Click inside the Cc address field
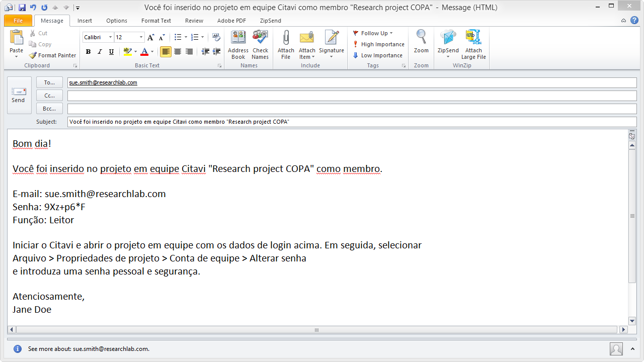Viewport: 644px width, 362px height. pyautogui.click(x=352, y=96)
